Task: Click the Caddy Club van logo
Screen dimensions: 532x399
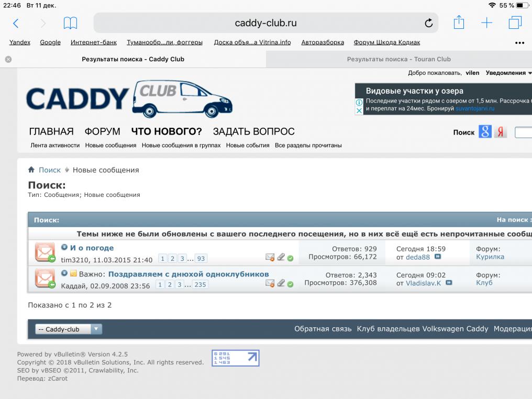Action: point(129,99)
